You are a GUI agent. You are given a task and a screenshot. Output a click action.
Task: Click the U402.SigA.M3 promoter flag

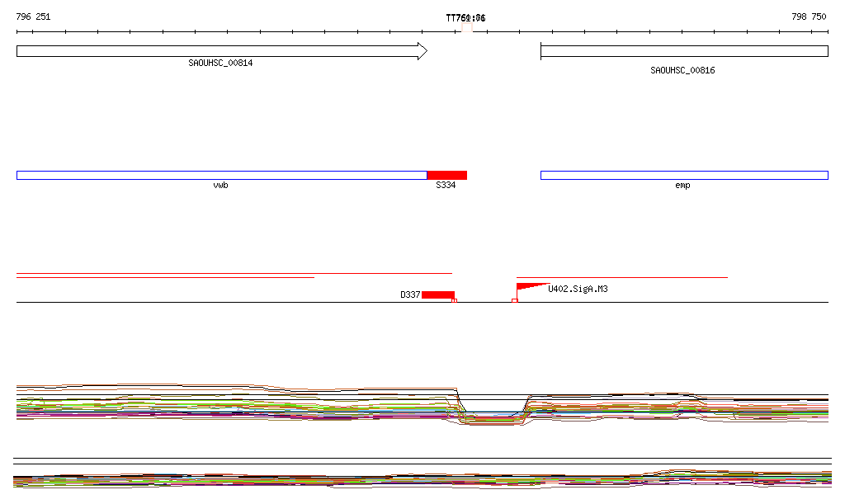coord(532,288)
